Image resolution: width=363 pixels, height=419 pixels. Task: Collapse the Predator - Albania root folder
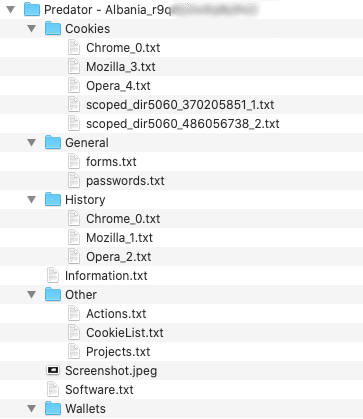coord(11,10)
